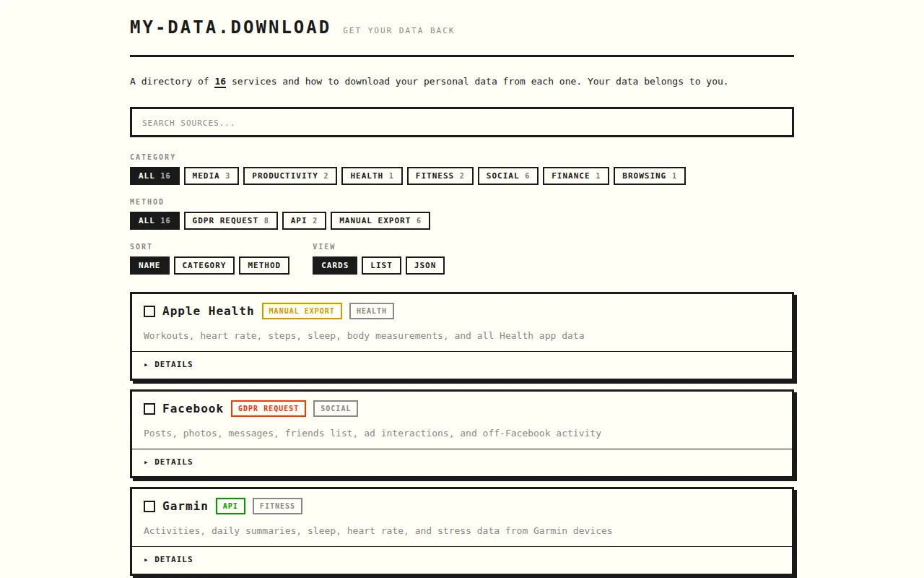The image size is (924, 578).
Task: Filter by Social category
Action: click(508, 176)
